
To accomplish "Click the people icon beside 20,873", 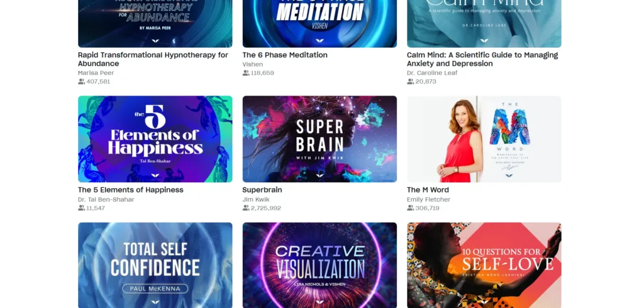I will coord(410,82).
